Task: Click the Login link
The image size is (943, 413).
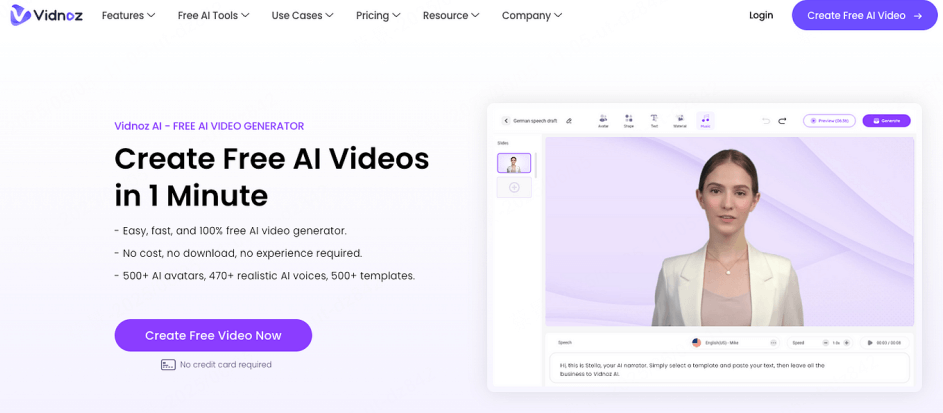Action: 761,16
